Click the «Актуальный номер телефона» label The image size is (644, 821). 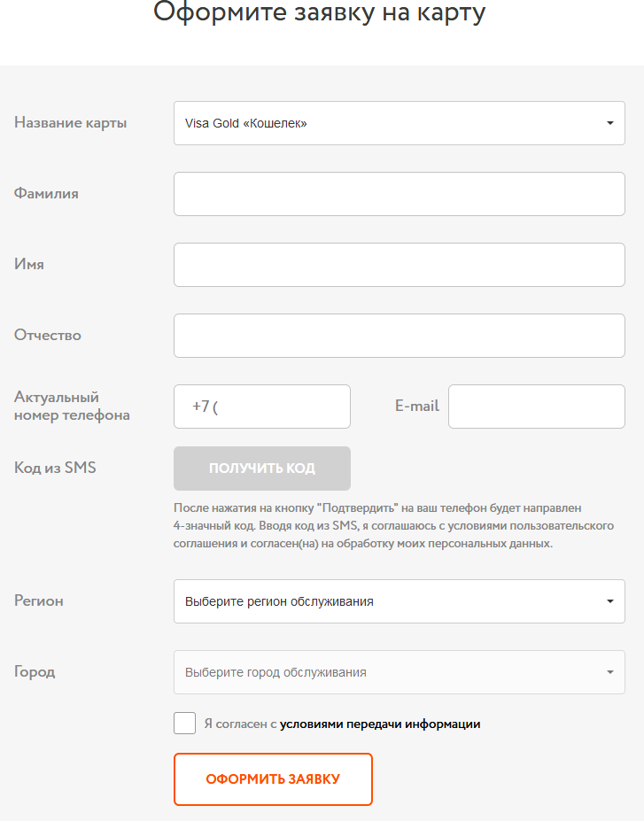tap(72, 407)
